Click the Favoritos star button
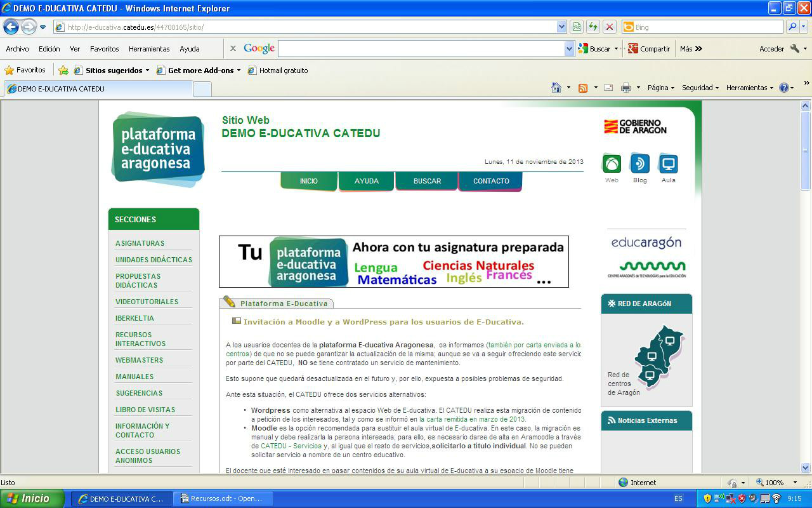Image resolution: width=812 pixels, height=508 pixels. click(x=25, y=70)
